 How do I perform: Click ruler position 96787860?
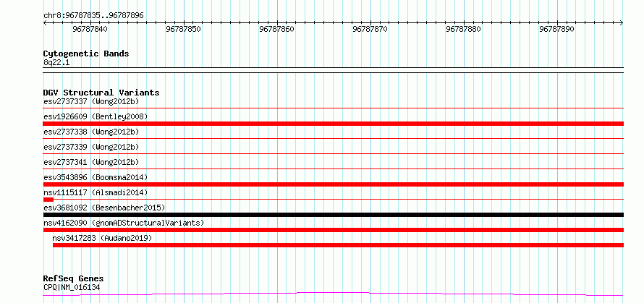pos(277,30)
